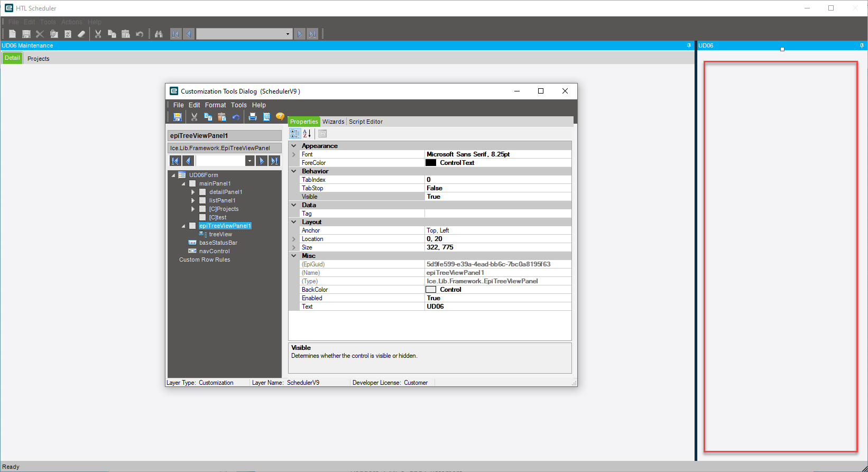The image size is (868, 472).
Task: Select the Detail tab in UD06 Maintenance
Action: (12, 58)
